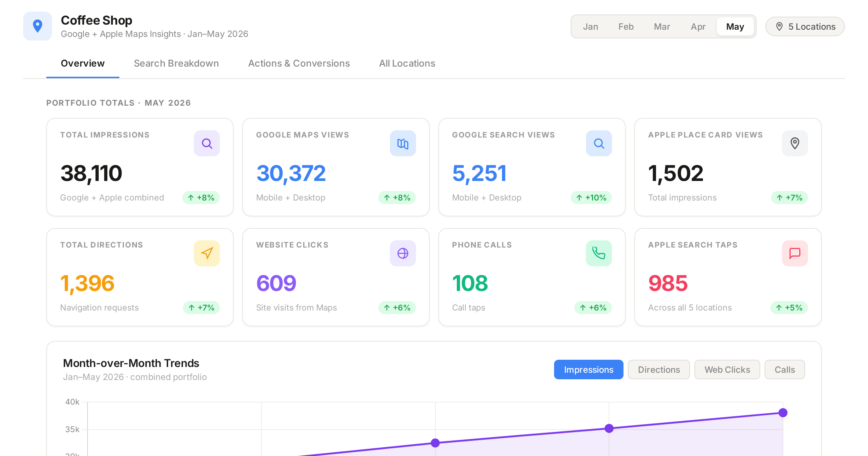Image resolution: width=868 pixels, height=456 pixels.
Task: Click the chat bubble icon in Apple Search Taps
Action: pyautogui.click(x=795, y=253)
